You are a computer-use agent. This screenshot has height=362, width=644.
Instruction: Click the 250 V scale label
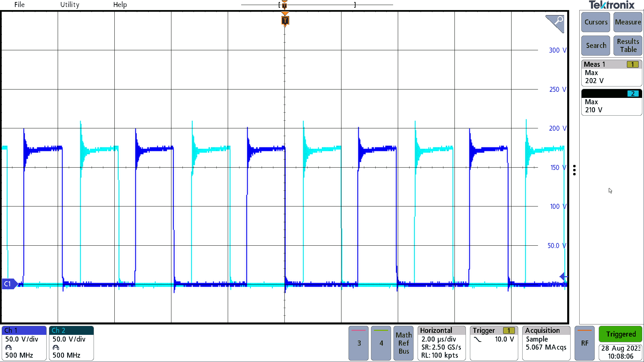point(557,89)
